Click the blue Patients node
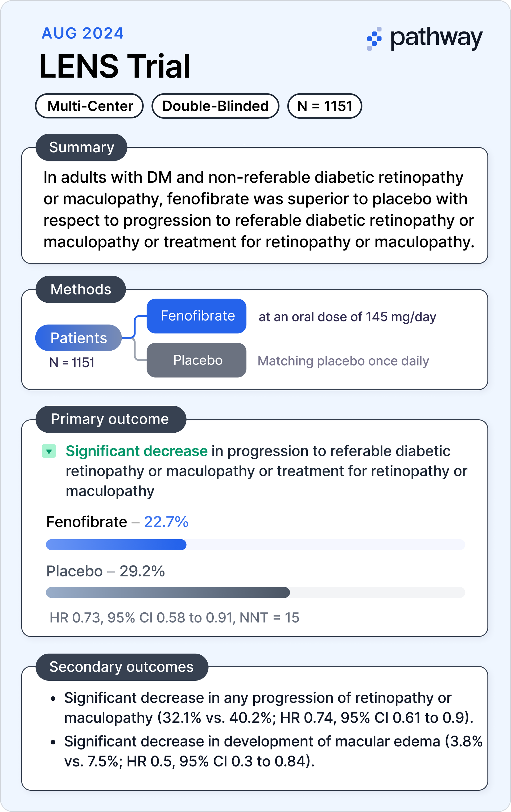511x812 pixels. click(79, 338)
